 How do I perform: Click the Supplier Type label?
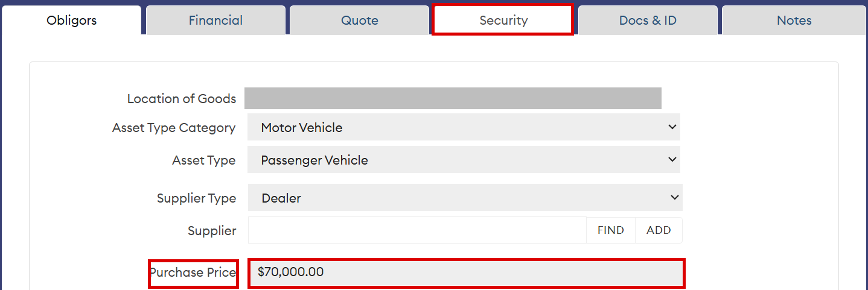point(196,198)
